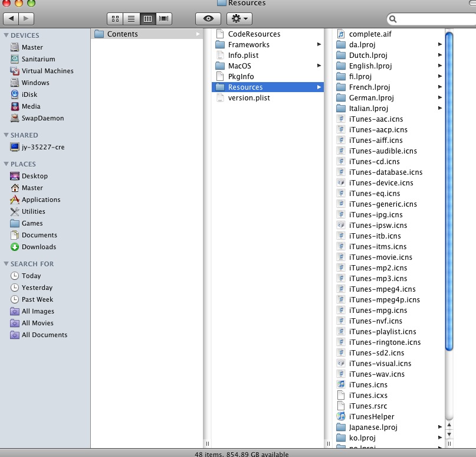Collapse the SEARCH FOR sidebar section
Screen dimensions: 476x457
[x=6, y=264]
